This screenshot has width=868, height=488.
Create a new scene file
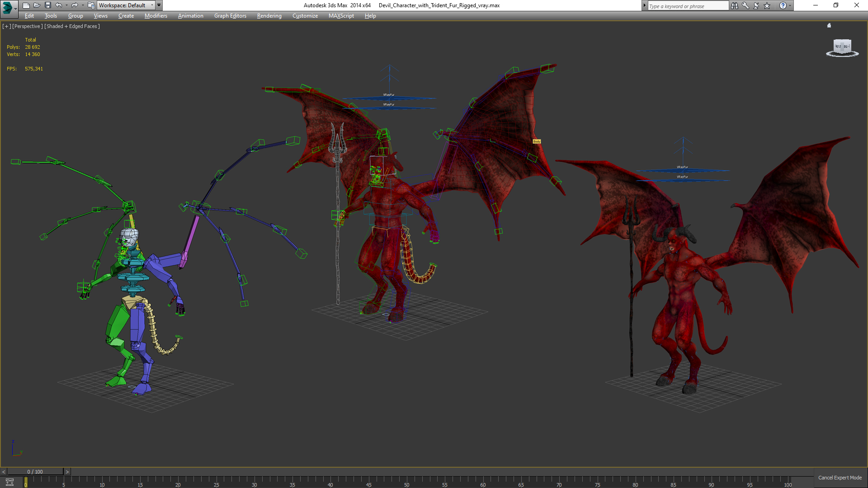click(26, 5)
